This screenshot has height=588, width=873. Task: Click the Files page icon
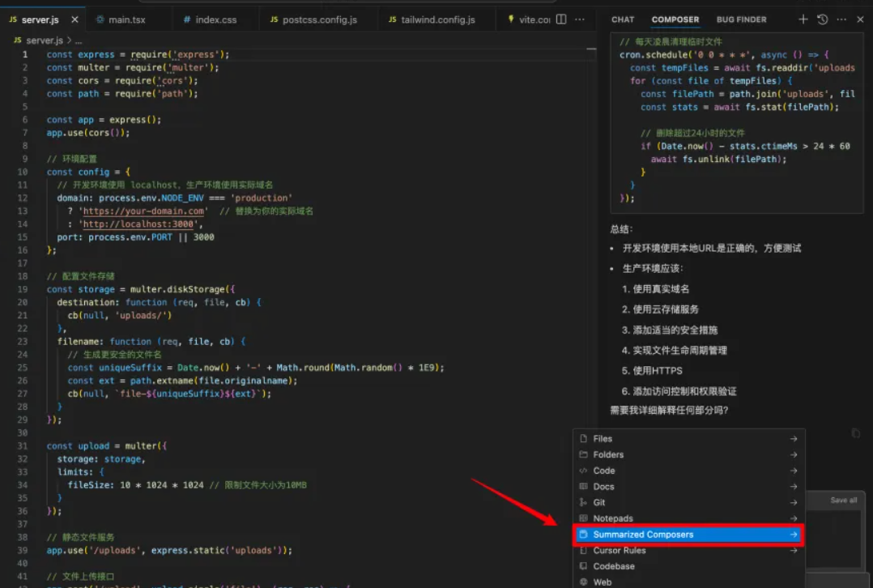tap(583, 439)
